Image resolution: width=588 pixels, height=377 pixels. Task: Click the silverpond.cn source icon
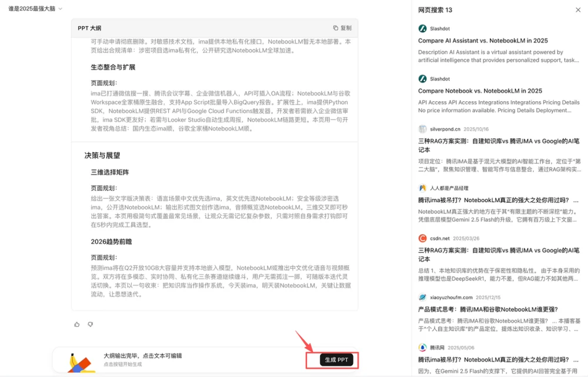point(422,129)
